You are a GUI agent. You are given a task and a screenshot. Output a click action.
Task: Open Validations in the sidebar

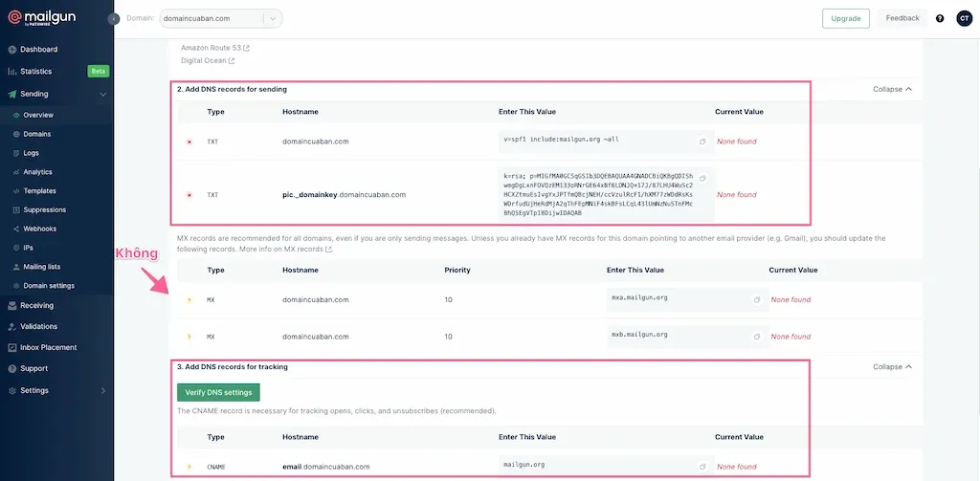point(38,326)
